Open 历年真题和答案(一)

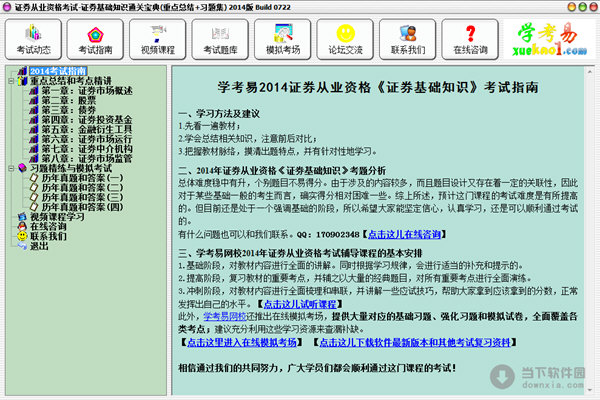[82, 178]
